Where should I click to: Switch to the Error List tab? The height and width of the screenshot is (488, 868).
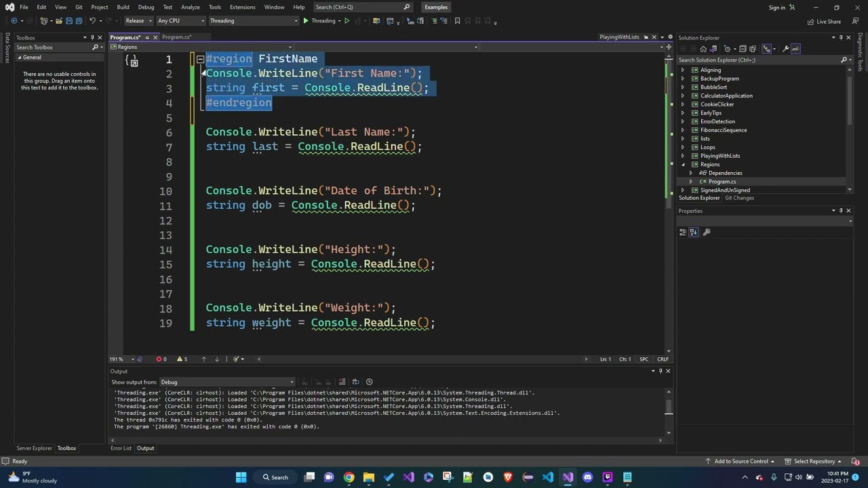[x=121, y=448]
